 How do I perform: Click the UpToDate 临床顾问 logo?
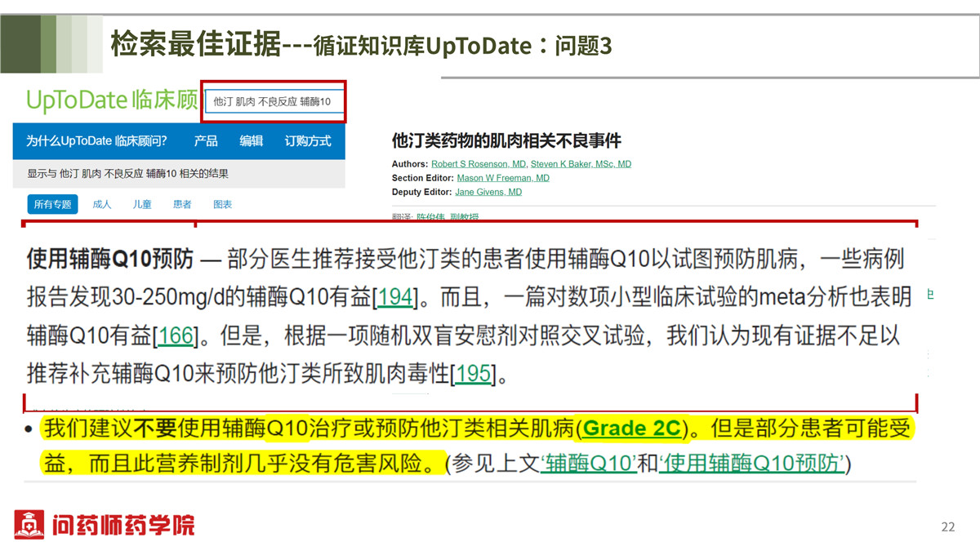[112, 100]
